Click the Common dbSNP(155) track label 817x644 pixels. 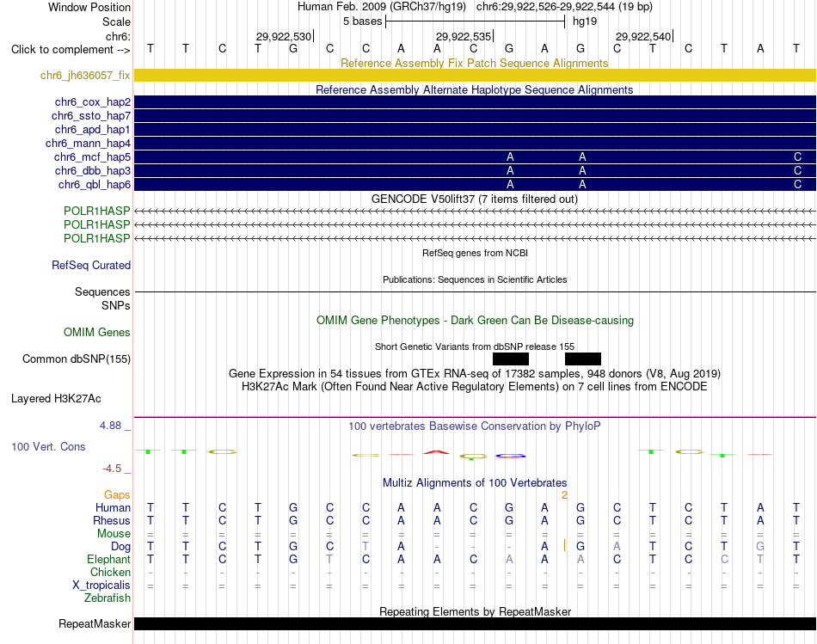[x=77, y=359]
